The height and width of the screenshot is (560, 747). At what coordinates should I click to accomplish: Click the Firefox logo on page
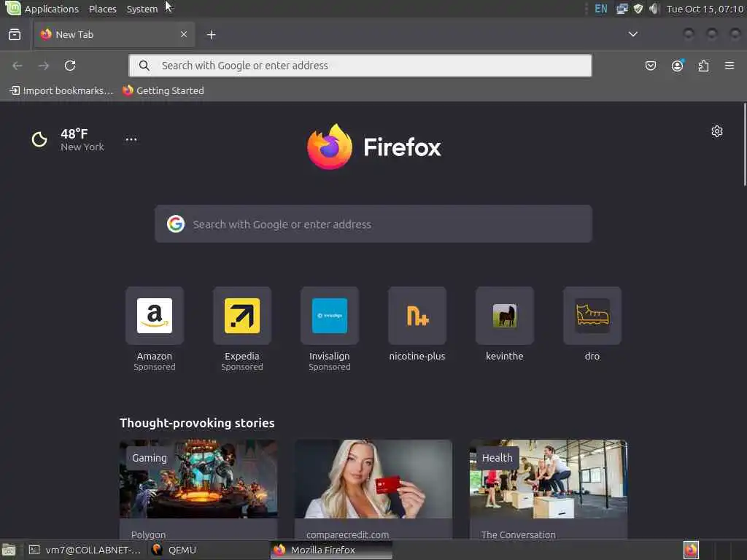pos(373,147)
